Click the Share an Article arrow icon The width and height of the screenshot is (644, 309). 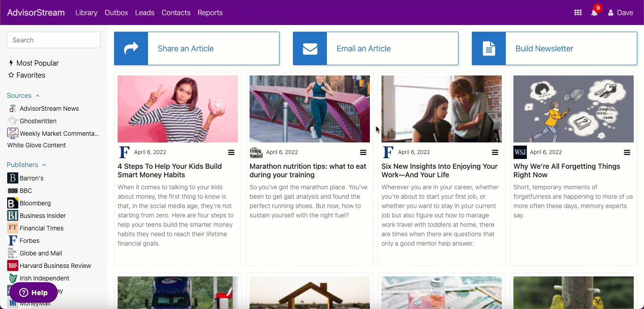tap(131, 48)
